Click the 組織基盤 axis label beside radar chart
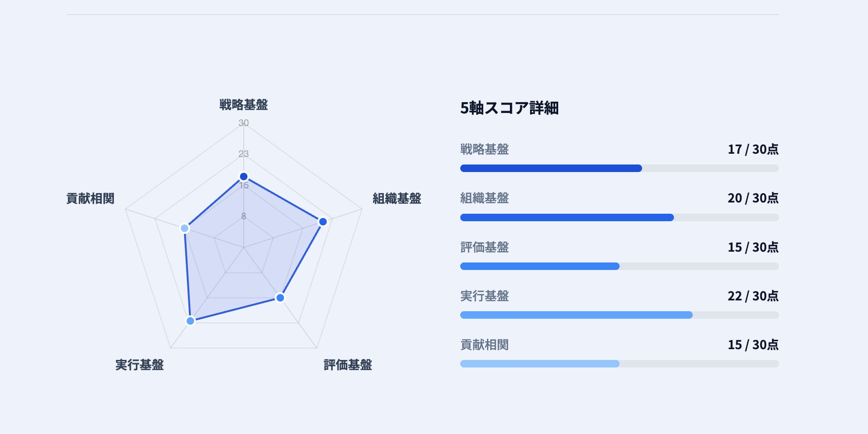Image resolution: width=868 pixels, height=434 pixels. point(397,199)
